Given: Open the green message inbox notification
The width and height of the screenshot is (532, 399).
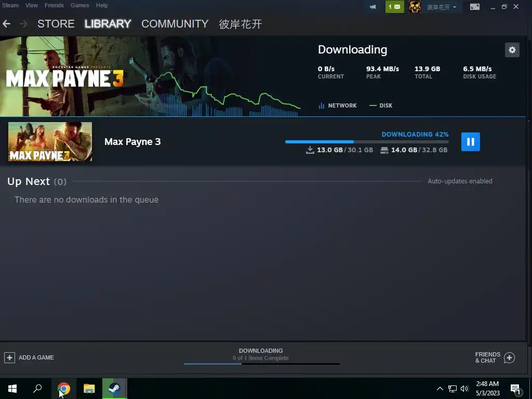Looking at the screenshot, I should point(395,7).
